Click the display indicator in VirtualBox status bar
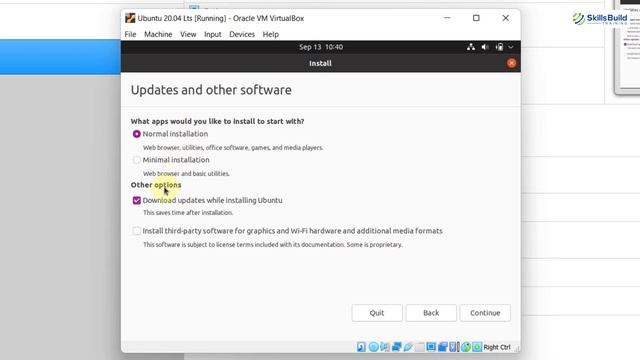 tap(431, 347)
